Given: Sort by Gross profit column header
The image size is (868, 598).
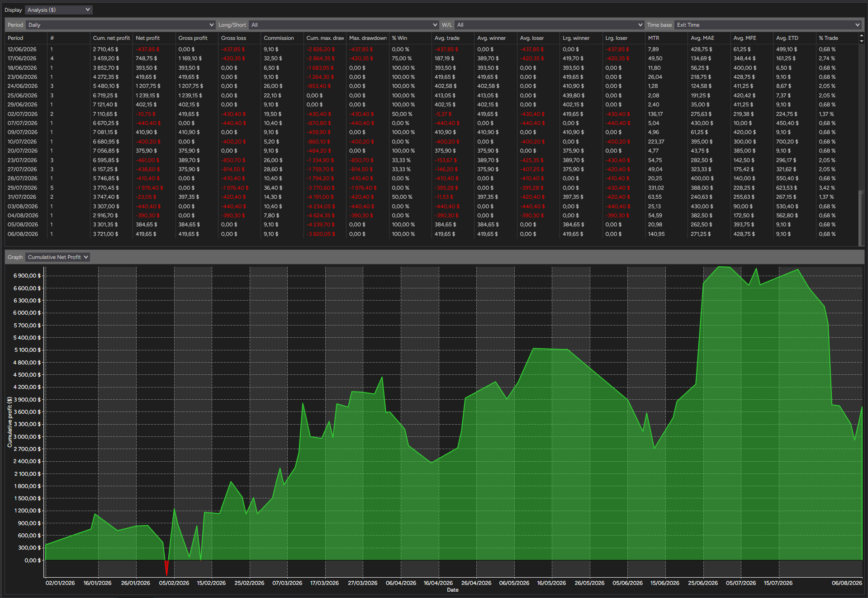Looking at the screenshot, I should (197, 38).
